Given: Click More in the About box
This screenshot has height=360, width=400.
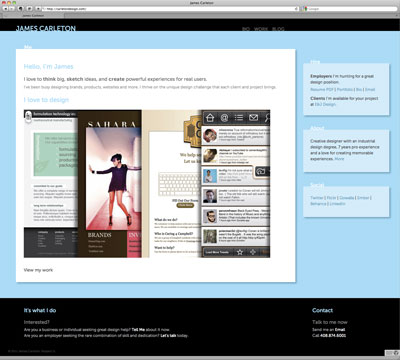Looking at the screenshot, I should (339, 159).
